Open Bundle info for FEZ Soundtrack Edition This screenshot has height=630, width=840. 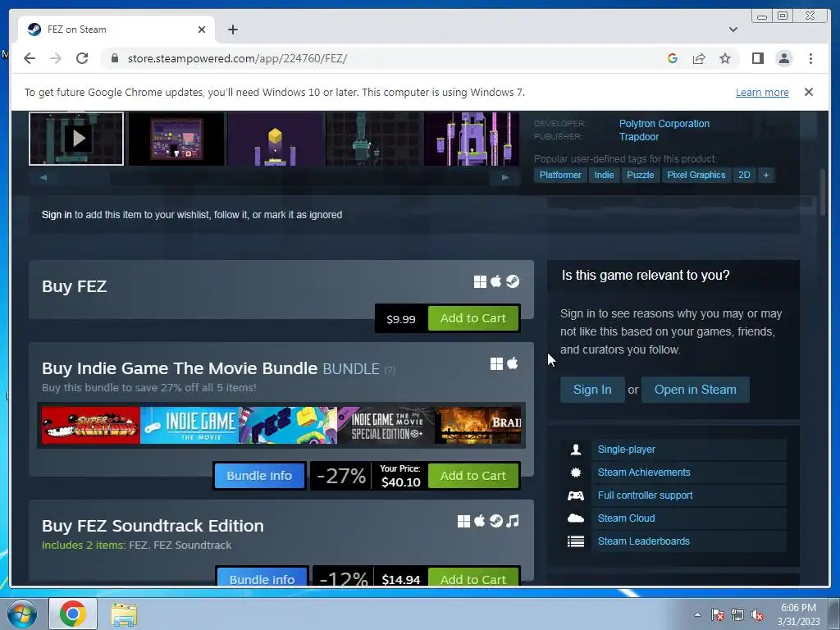tap(262, 577)
